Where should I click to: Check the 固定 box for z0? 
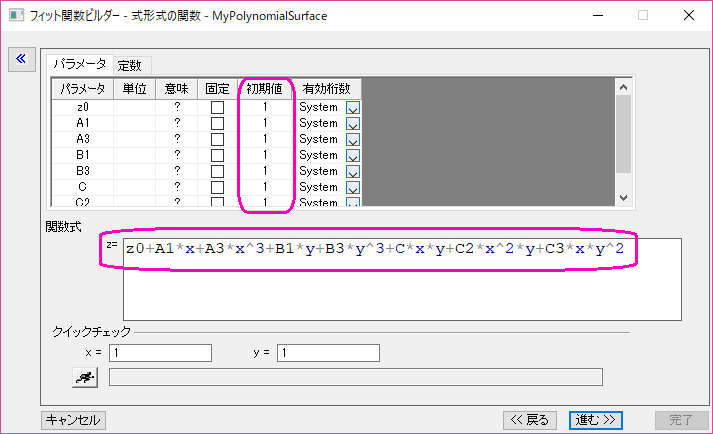pos(217,107)
